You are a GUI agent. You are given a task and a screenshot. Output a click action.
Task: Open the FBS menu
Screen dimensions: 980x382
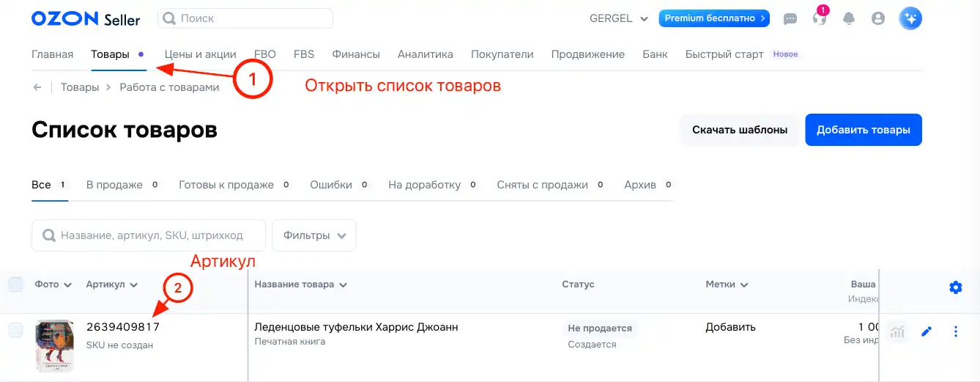304,54
